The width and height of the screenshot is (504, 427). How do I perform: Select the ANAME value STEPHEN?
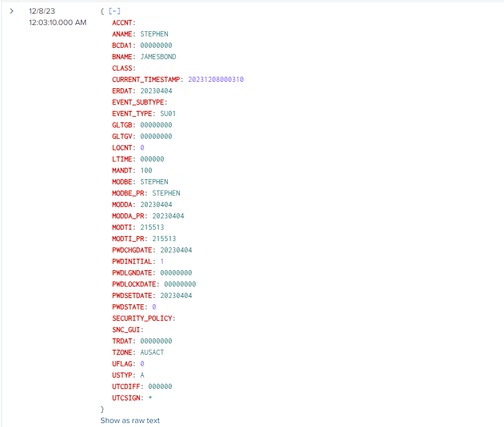pos(154,34)
